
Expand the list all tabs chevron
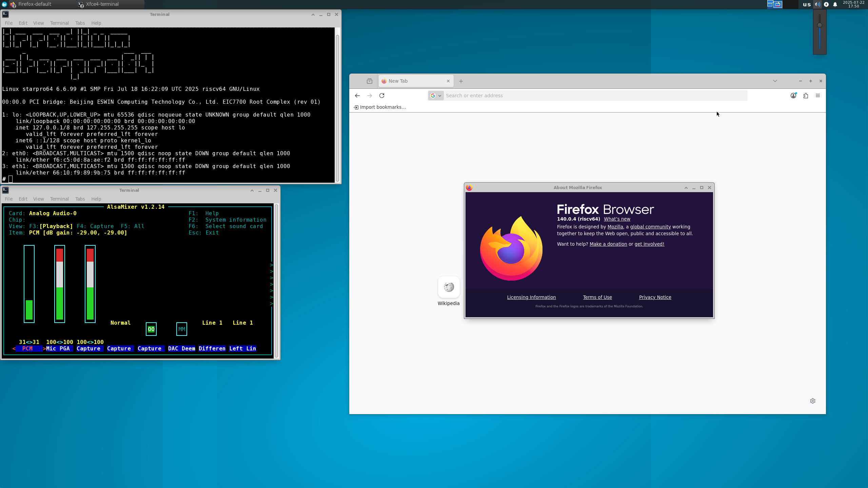[x=775, y=81]
